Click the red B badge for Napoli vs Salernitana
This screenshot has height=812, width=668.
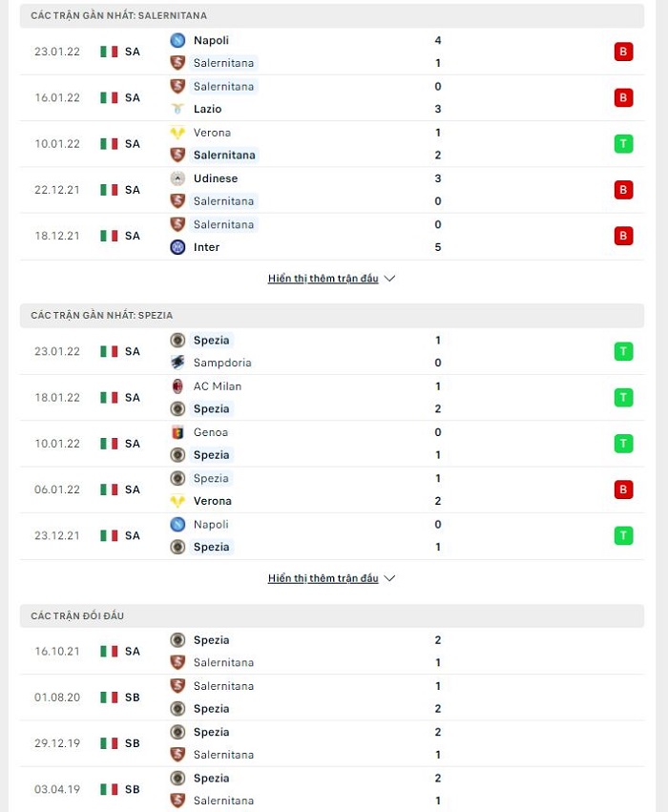623,52
